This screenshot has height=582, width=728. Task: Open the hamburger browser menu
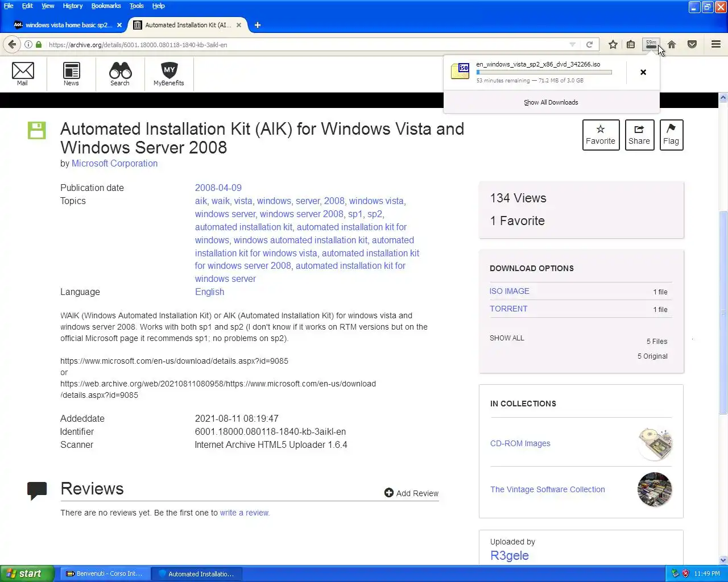(x=716, y=44)
